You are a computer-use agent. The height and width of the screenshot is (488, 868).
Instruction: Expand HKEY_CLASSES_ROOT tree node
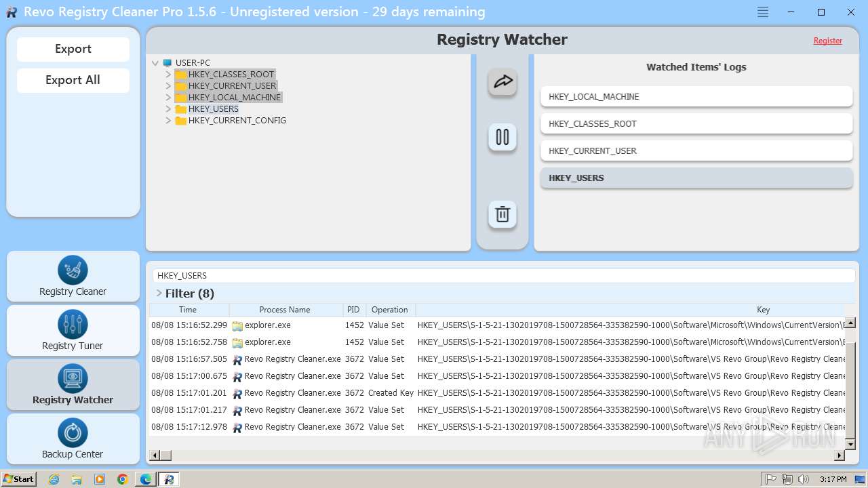(x=168, y=75)
